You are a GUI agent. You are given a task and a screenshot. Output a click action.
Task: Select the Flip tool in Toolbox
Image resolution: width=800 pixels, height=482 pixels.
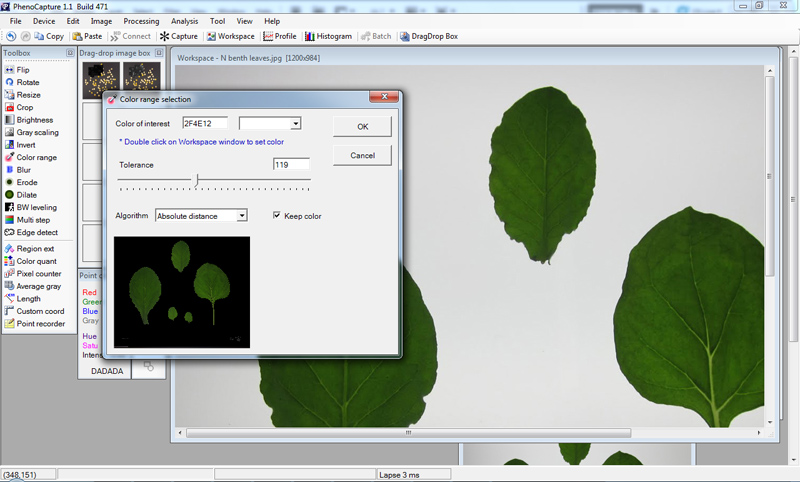[22, 70]
